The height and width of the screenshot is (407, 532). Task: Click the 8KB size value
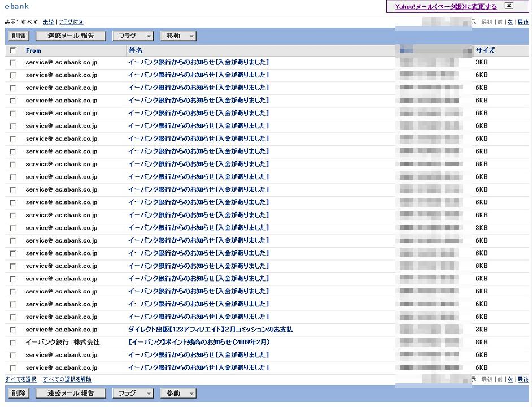pos(481,342)
